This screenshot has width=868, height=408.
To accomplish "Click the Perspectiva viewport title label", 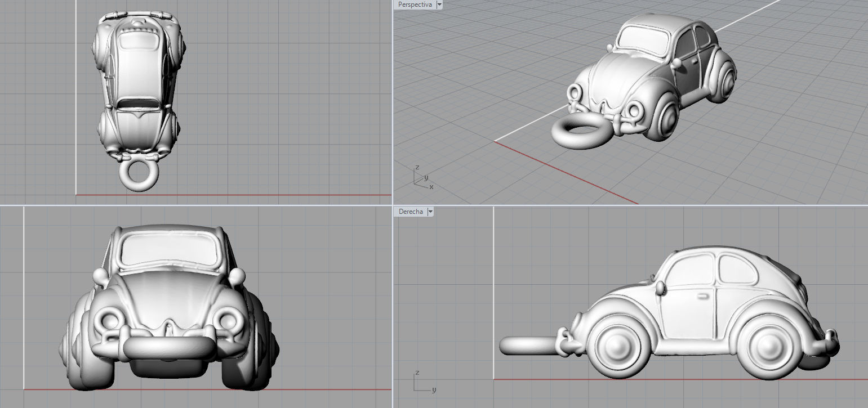I will [415, 5].
